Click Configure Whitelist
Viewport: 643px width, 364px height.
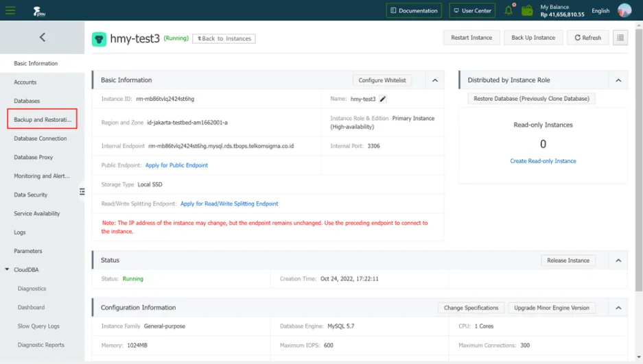click(382, 80)
